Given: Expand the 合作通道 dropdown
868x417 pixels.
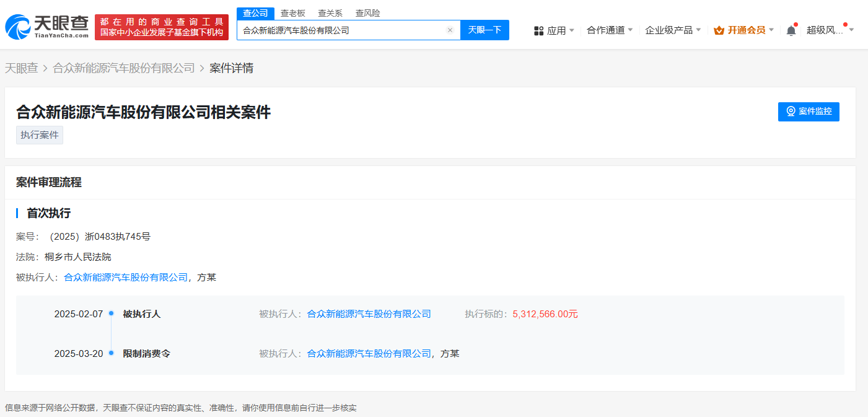Looking at the screenshot, I should (610, 30).
